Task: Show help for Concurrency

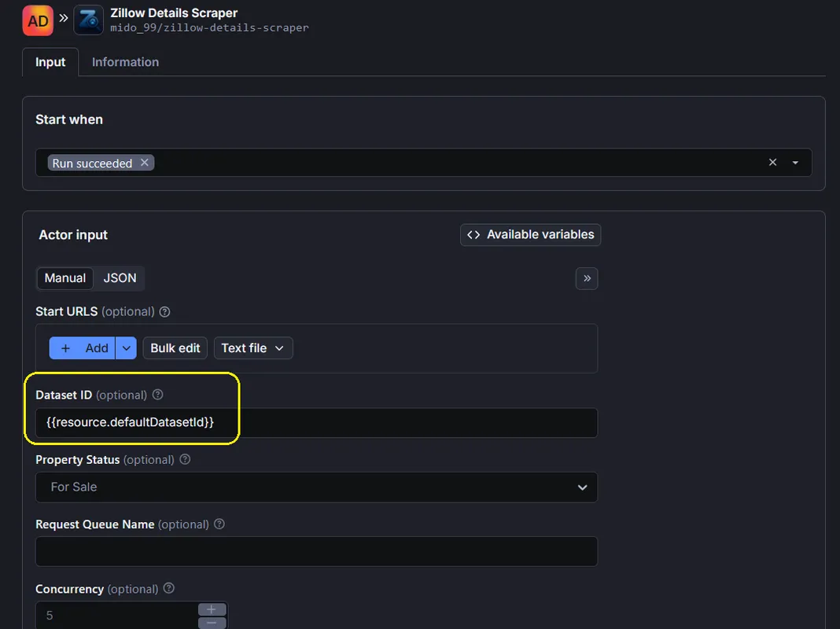Action: point(169,588)
